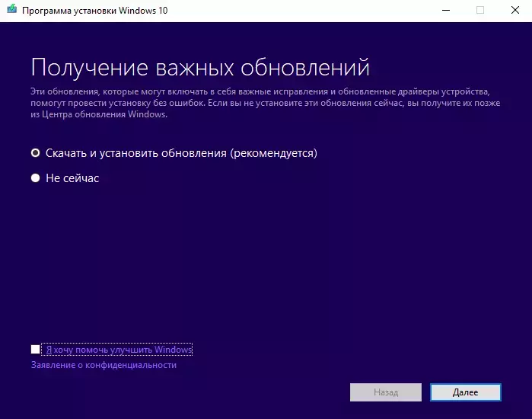532x419 pixels.
Task: Click the disabled maximize button
Action: coord(480,10)
